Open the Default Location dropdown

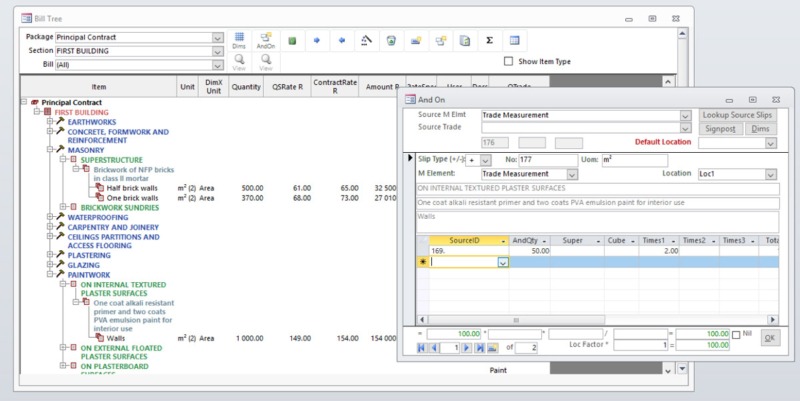pyautogui.click(x=770, y=144)
